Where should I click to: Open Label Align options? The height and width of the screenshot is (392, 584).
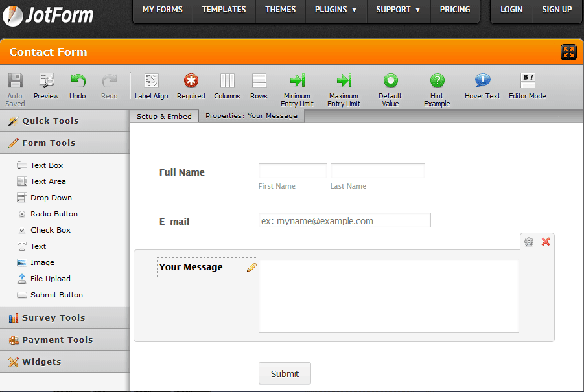point(151,86)
